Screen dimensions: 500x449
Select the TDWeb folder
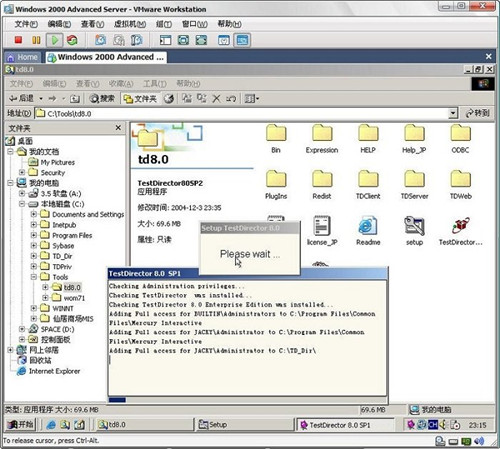pyautogui.click(x=460, y=185)
